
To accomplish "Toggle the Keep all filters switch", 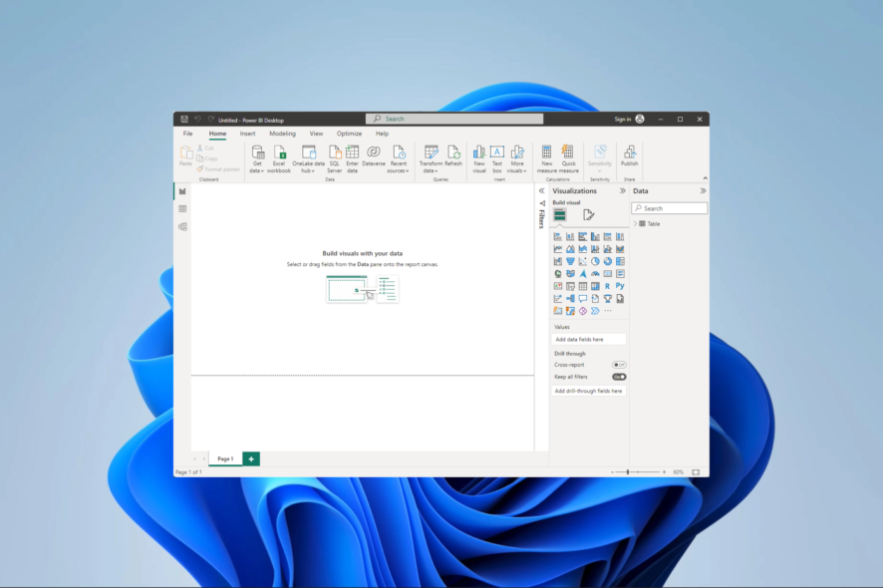I will tap(618, 377).
